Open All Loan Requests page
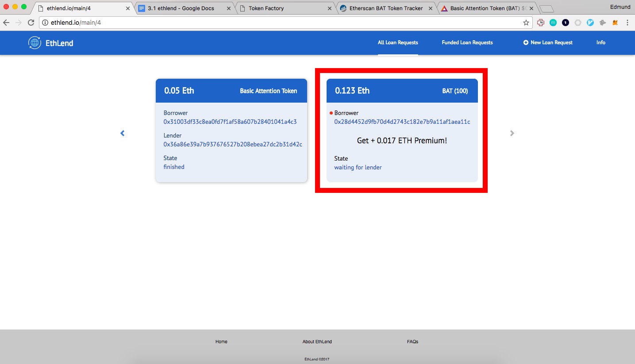Image resolution: width=635 pixels, height=364 pixels. tap(398, 42)
